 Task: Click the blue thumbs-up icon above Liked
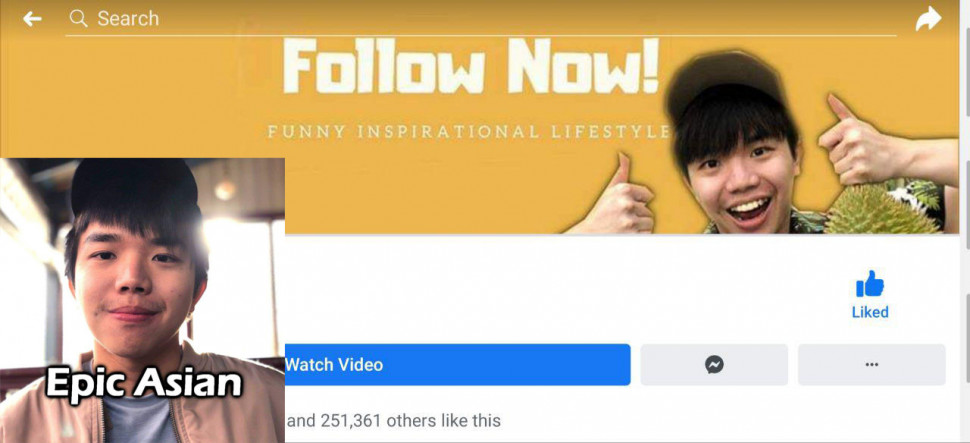tap(870, 284)
